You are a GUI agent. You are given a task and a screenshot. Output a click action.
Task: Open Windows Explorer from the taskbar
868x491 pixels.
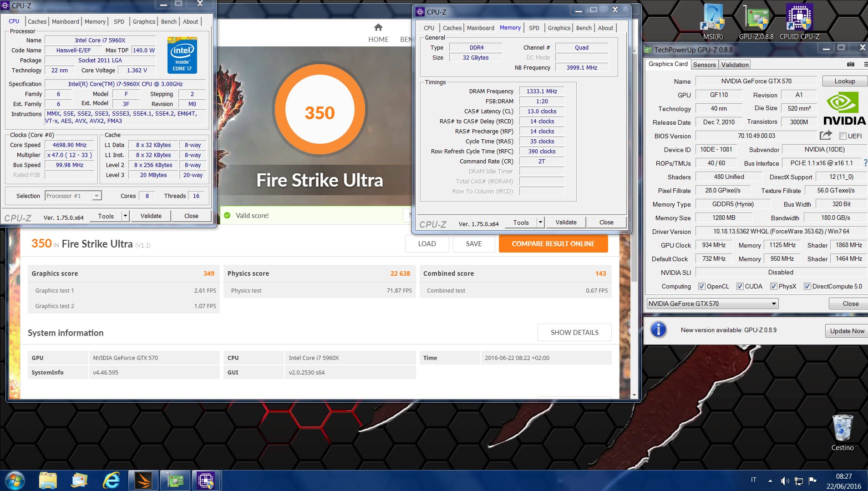(x=48, y=481)
